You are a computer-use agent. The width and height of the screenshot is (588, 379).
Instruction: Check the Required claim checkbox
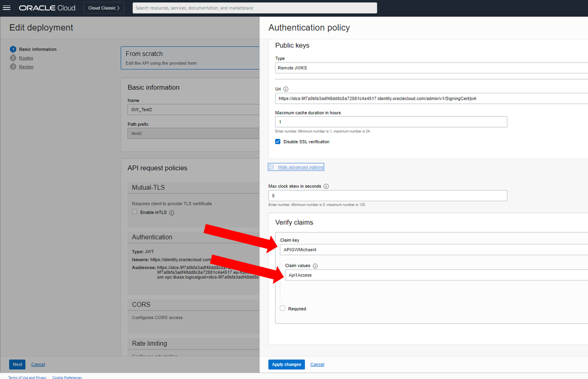pyautogui.click(x=283, y=309)
